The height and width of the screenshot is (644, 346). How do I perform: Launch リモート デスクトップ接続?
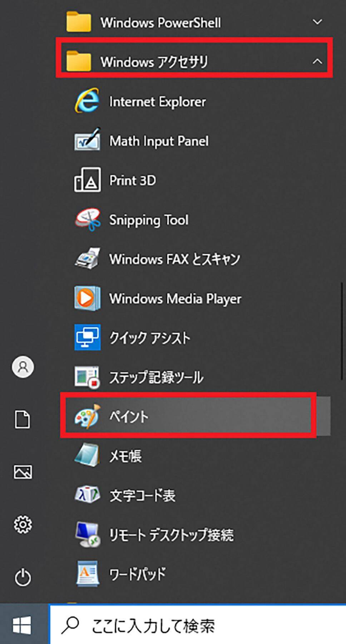(171, 535)
